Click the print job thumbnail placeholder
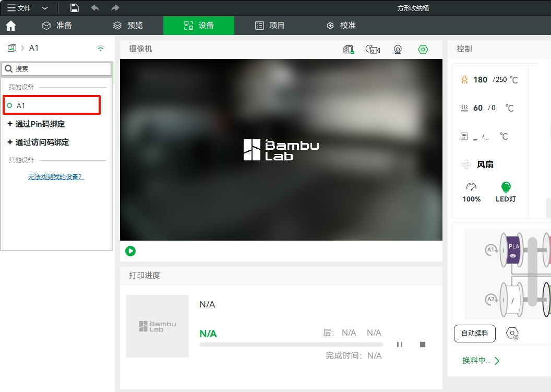 click(x=158, y=326)
